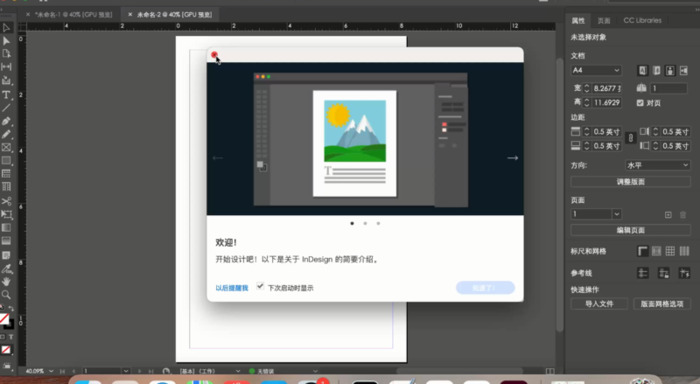This screenshot has height=384, width=700.
Task: Select the Note tool
Action: point(6,255)
